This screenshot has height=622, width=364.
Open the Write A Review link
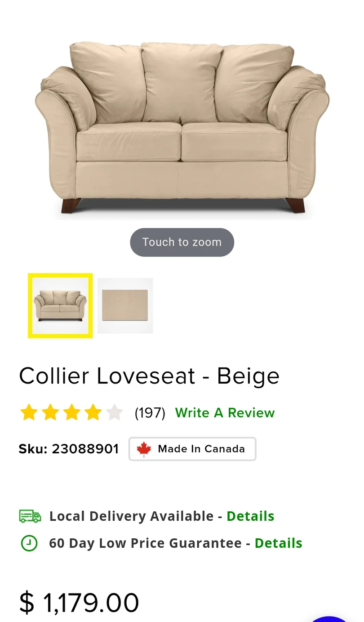[225, 413]
